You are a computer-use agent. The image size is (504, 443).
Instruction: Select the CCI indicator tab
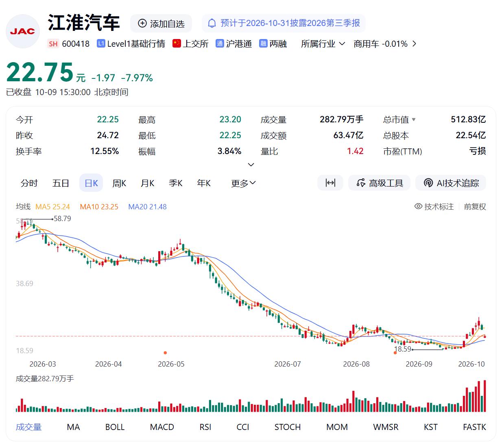pyautogui.click(x=243, y=427)
